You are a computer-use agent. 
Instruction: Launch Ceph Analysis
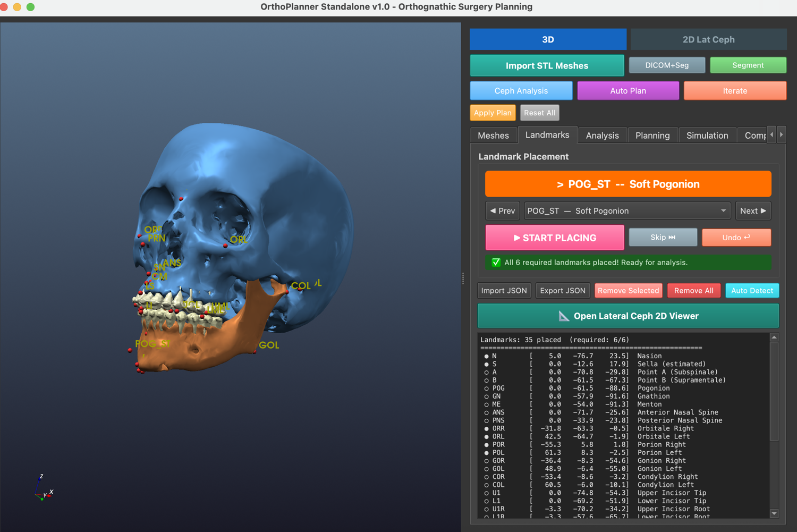pos(521,90)
